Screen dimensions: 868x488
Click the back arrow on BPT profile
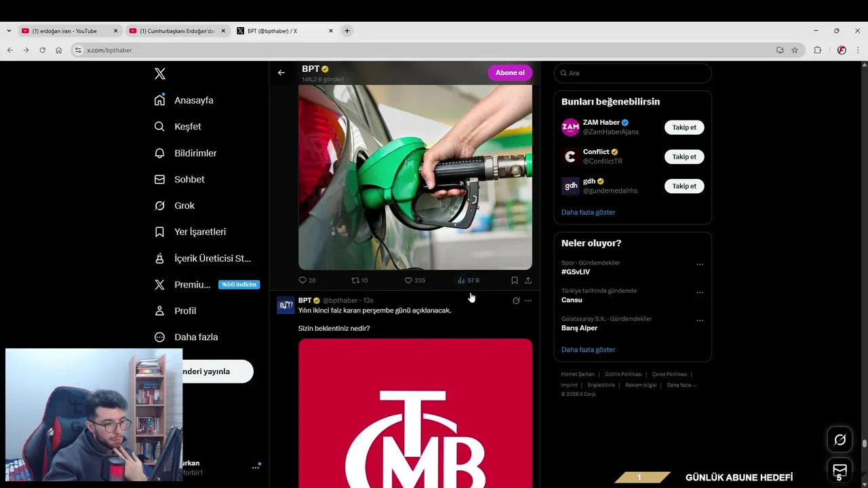coord(281,73)
